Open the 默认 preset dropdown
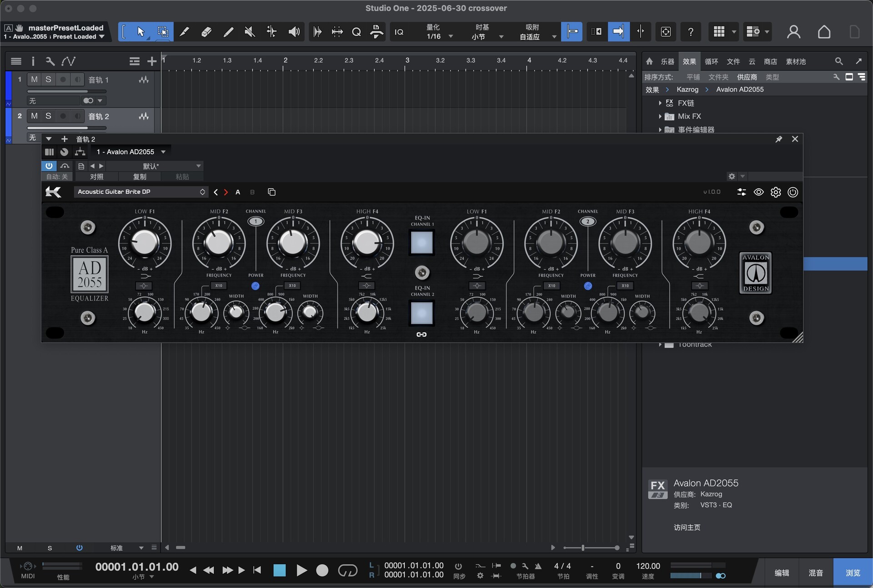This screenshot has width=873, height=588. [155, 166]
